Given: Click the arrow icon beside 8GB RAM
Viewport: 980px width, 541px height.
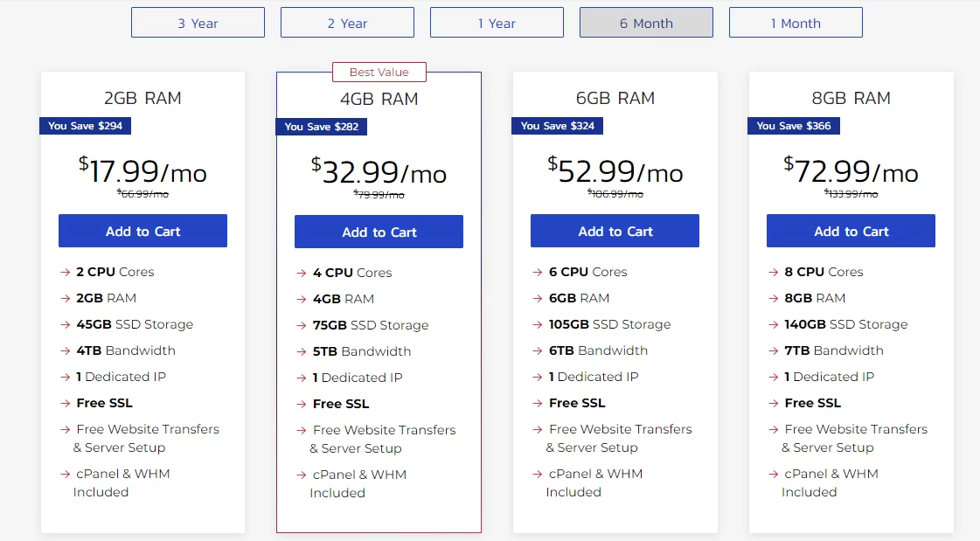Looking at the screenshot, I should click(x=774, y=299).
